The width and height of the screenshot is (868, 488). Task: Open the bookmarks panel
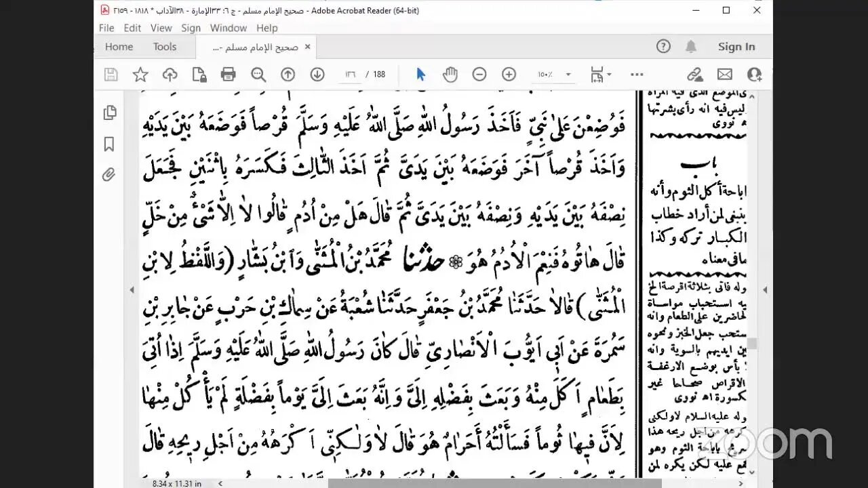109,144
